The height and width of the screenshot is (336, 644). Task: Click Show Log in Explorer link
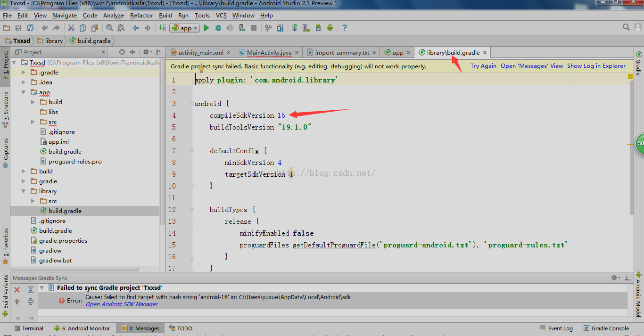coord(596,66)
